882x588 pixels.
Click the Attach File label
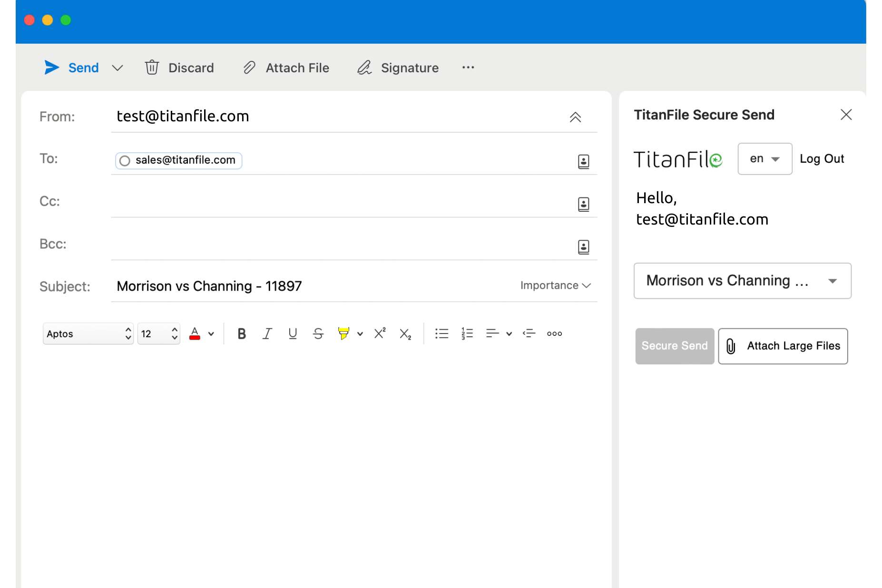click(297, 68)
